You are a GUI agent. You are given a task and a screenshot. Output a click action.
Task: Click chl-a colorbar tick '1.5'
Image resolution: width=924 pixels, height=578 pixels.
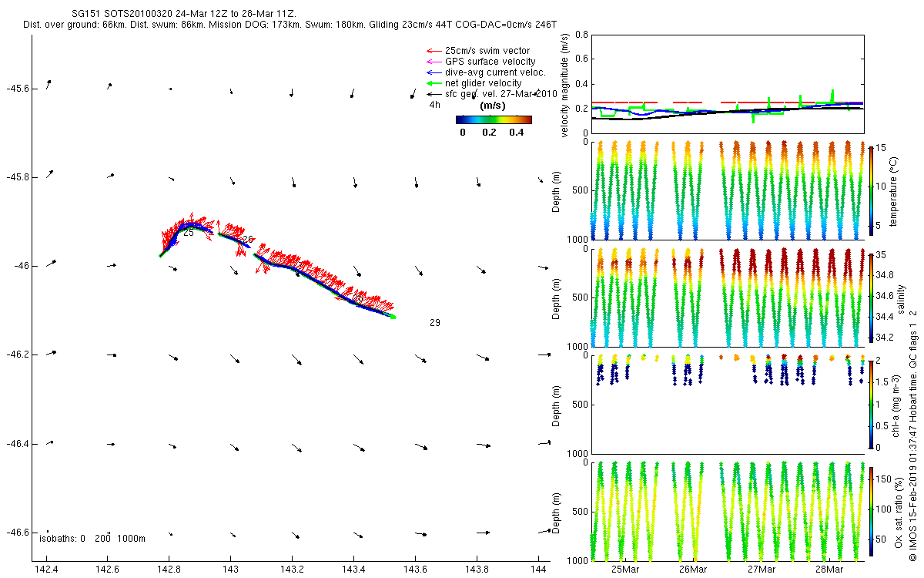883,382
